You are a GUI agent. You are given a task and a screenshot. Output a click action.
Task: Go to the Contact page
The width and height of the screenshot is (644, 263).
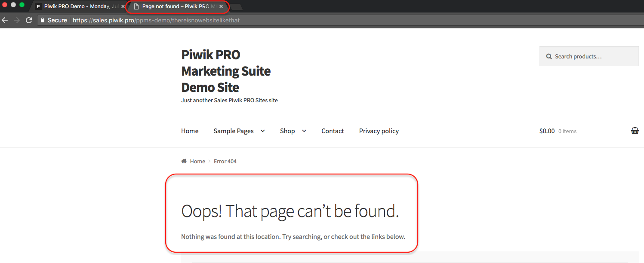(x=333, y=131)
